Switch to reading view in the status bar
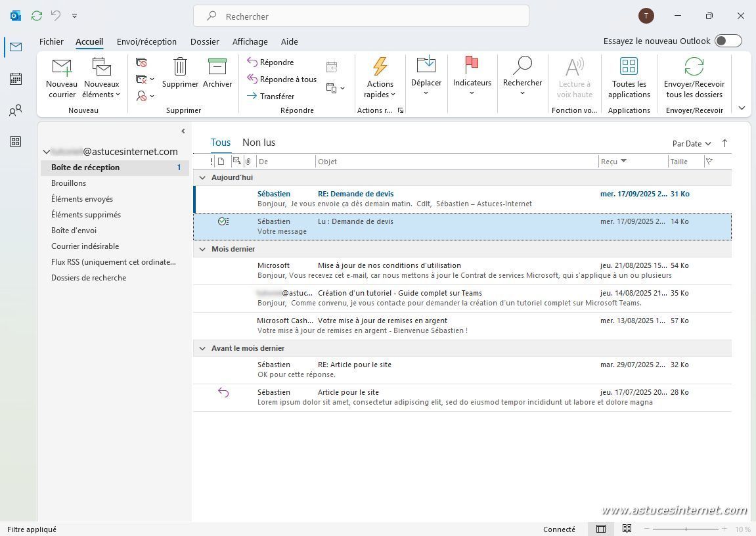The image size is (756, 536). pyautogui.click(x=627, y=529)
